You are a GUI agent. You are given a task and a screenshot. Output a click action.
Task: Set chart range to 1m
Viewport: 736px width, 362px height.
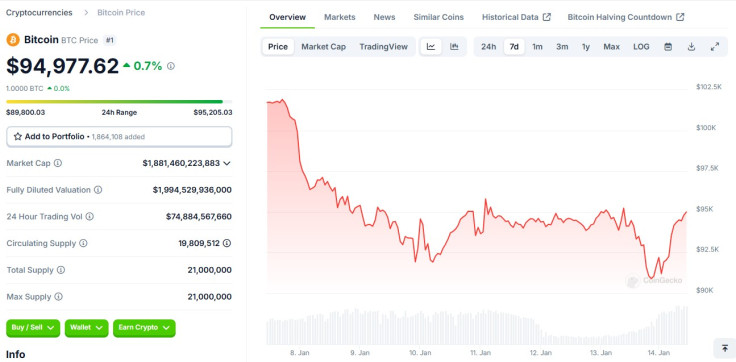click(x=537, y=46)
